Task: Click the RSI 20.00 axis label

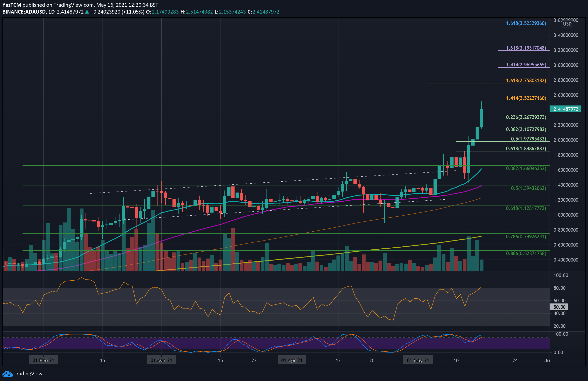Action: 559,326
